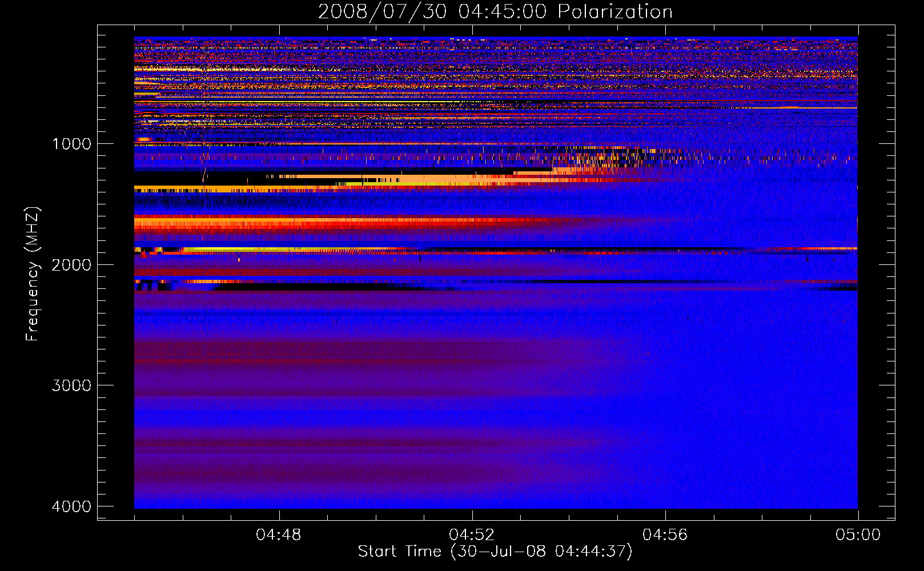This screenshot has height=571, width=924.
Task: Click the 2000 frequency tick label
Action: [x=71, y=265]
